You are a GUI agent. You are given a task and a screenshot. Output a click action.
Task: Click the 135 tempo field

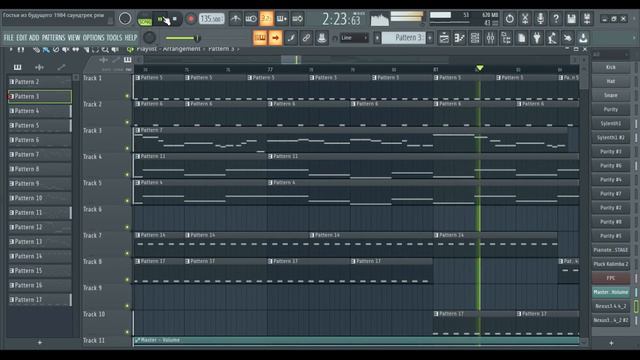click(211, 19)
